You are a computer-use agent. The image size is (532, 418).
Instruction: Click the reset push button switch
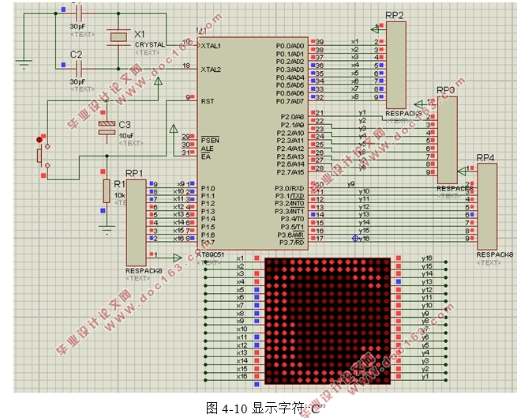point(43,156)
